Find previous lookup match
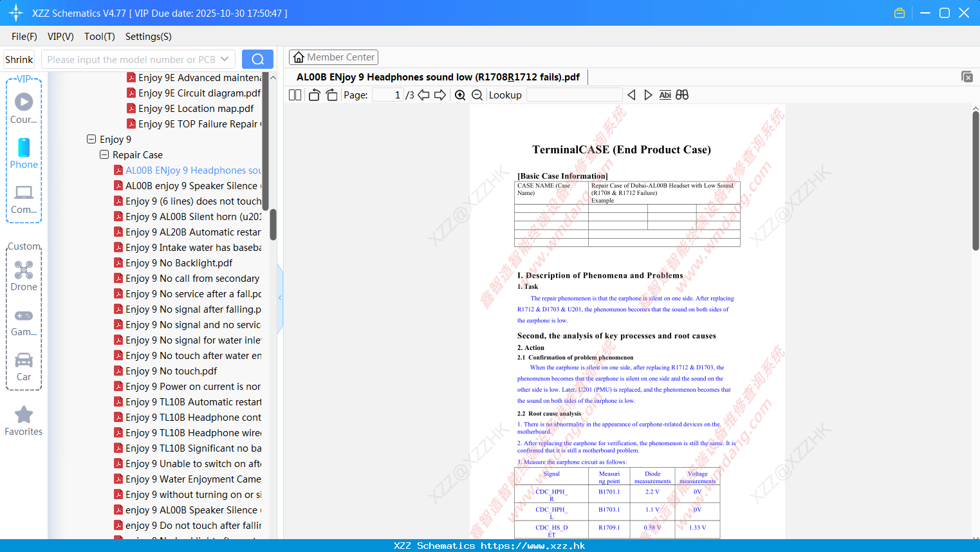980x552 pixels. (x=631, y=95)
